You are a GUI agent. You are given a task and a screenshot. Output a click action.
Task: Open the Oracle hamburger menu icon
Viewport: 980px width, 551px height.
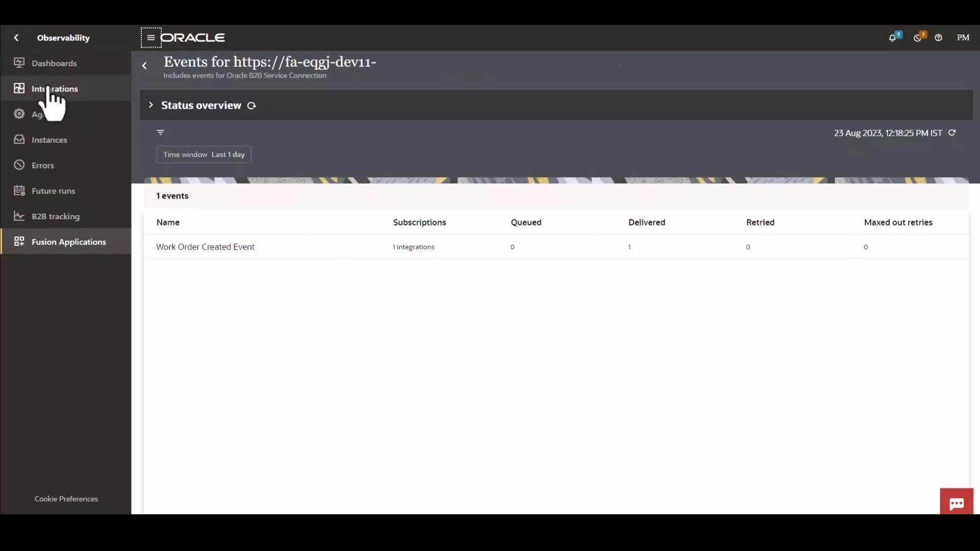(x=151, y=37)
